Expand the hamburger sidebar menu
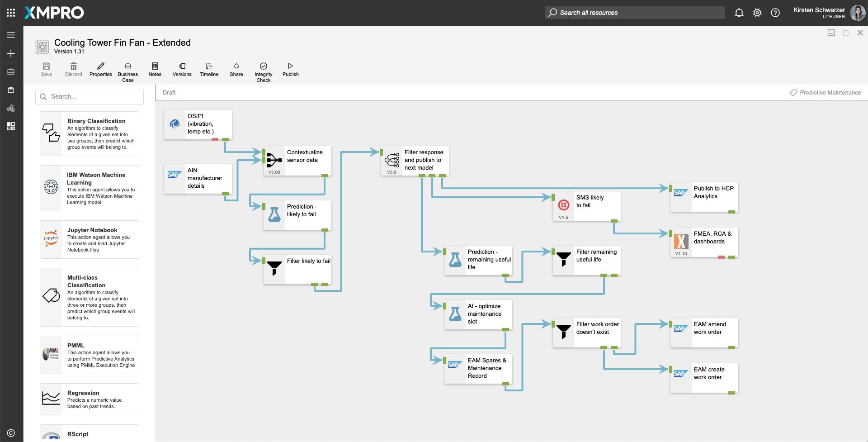 pos(11,35)
